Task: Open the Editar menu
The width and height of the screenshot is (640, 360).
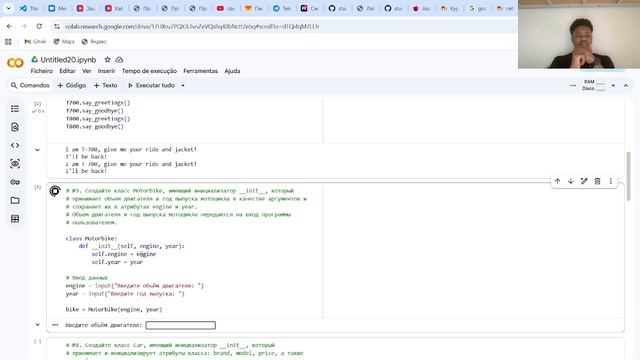Action: [x=67, y=71]
